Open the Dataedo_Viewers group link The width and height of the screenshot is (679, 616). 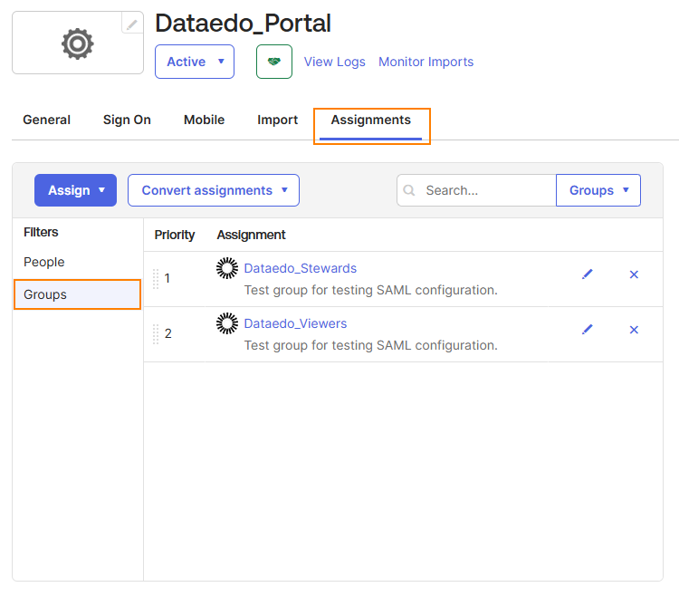pyautogui.click(x=295, y=323)
